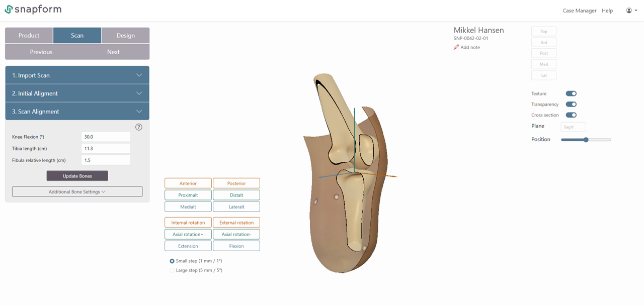644x305 pixels.
Task: Set view to Top
Action: pos(544,32)
